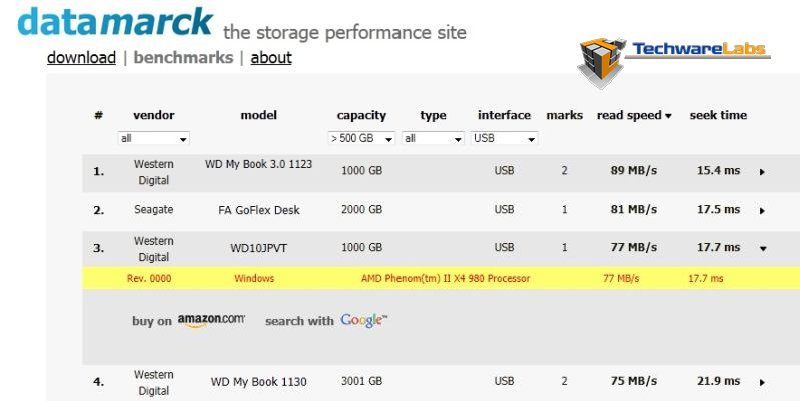800x401 pixels.
Task: Open the about page link
Action: (x=271, y=58)
